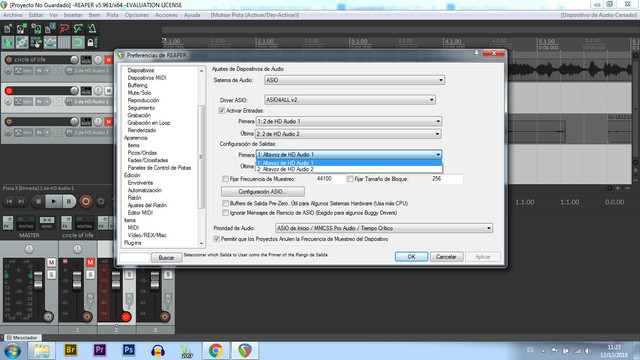Open the Driver ASIO dropdown
This screenshot has height=360, width=640.
[350, 100]
